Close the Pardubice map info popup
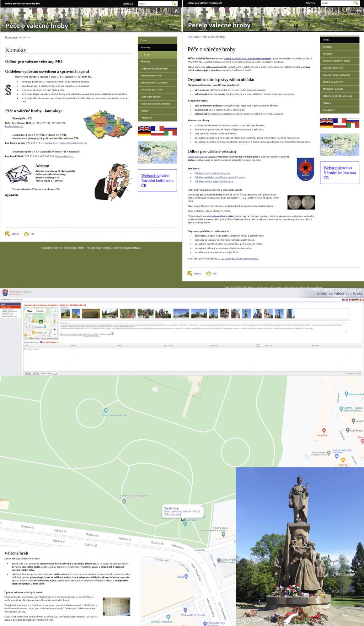364x626 pixels. (202, 505)
